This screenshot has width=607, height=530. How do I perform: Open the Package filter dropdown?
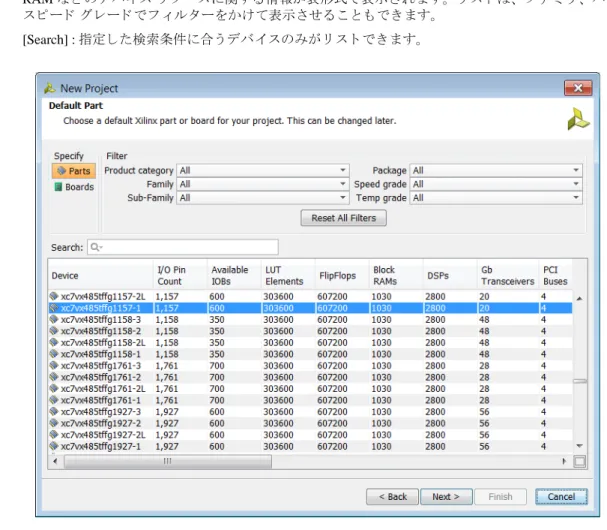(496, 170)
